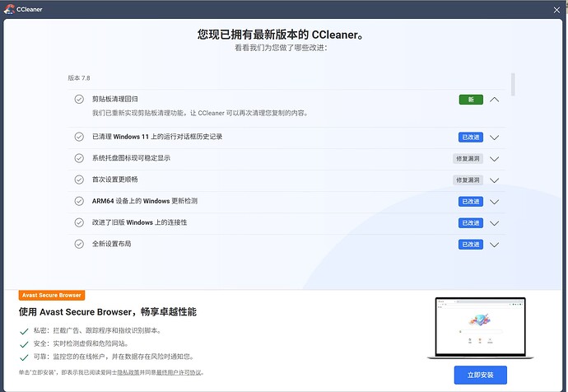Expand 已清理 Windows 11 上的运行对话框历史记录 entry

494,138
